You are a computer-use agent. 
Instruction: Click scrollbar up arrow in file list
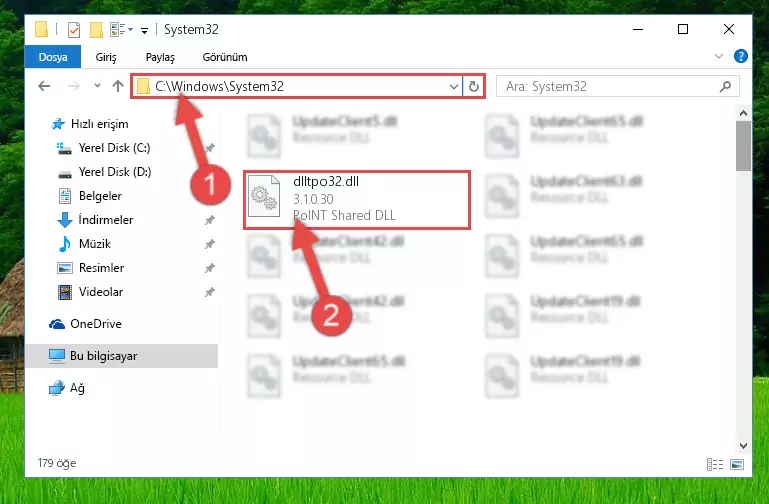click(743, 113)
